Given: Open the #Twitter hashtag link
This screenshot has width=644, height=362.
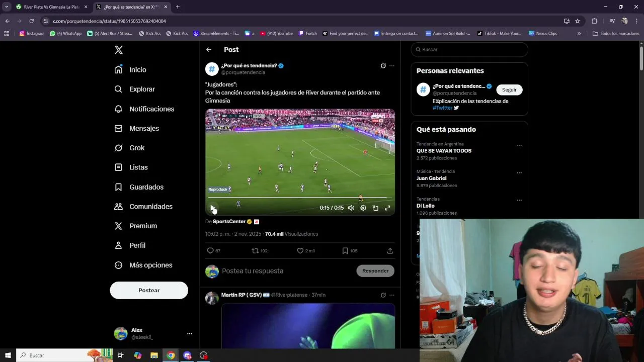Looking at the screenshot, I should coord(442,108).
